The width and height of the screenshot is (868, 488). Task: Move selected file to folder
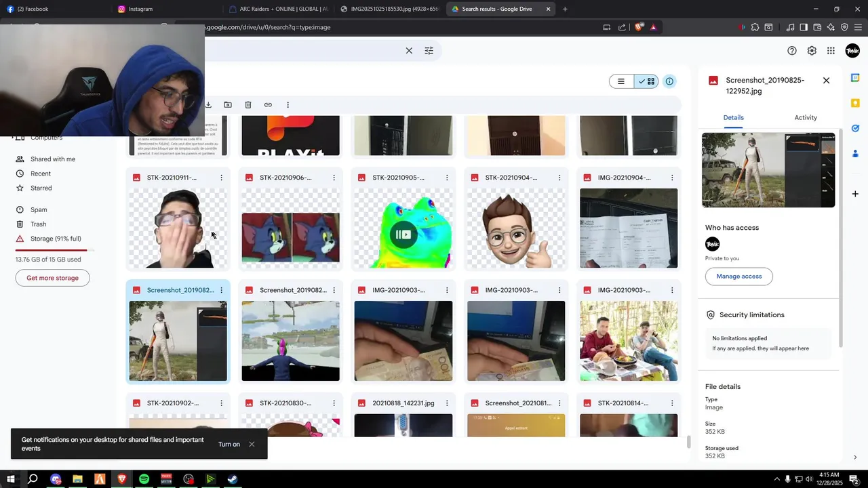point(228,105)
